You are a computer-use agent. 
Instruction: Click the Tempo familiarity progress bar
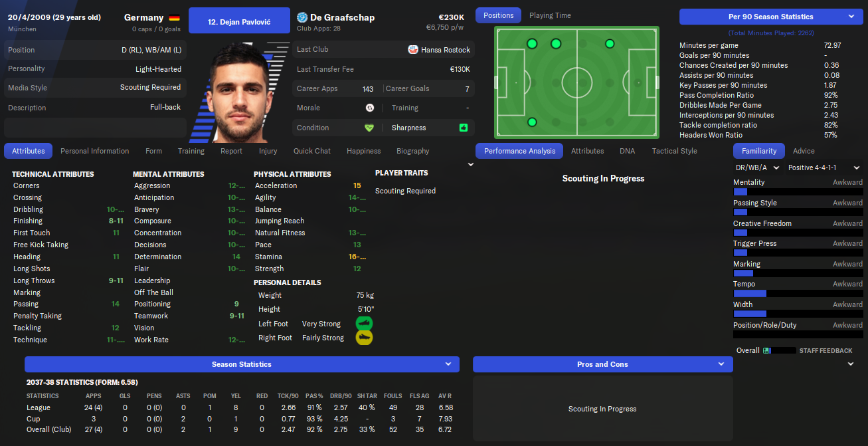[x=798, y=293]
